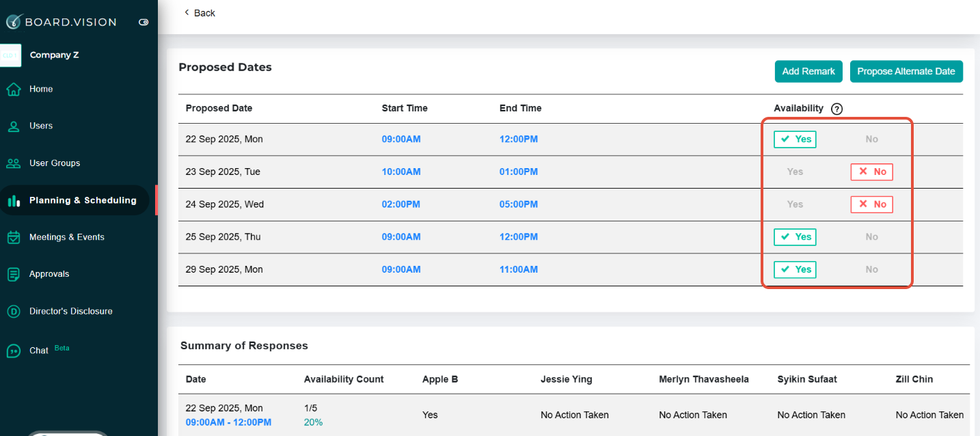The width and height of the screenshot is (980, 436).
Task: Click the Proposed Date column header
Action: coord(219,108)
